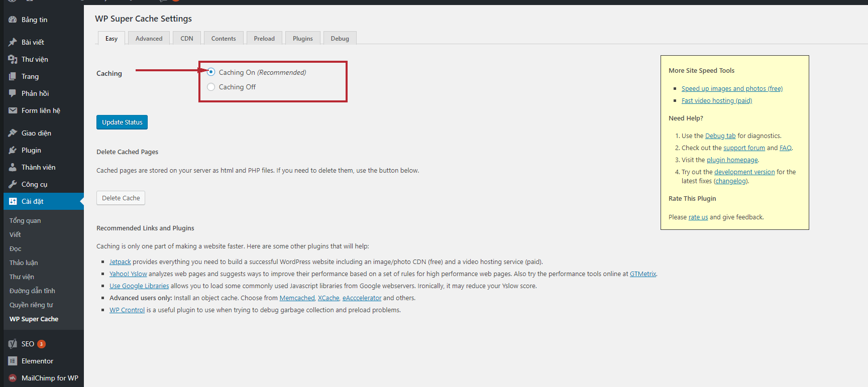Open the Jetpack link
This screenshot has width=868, height=387.
point(120,262)
